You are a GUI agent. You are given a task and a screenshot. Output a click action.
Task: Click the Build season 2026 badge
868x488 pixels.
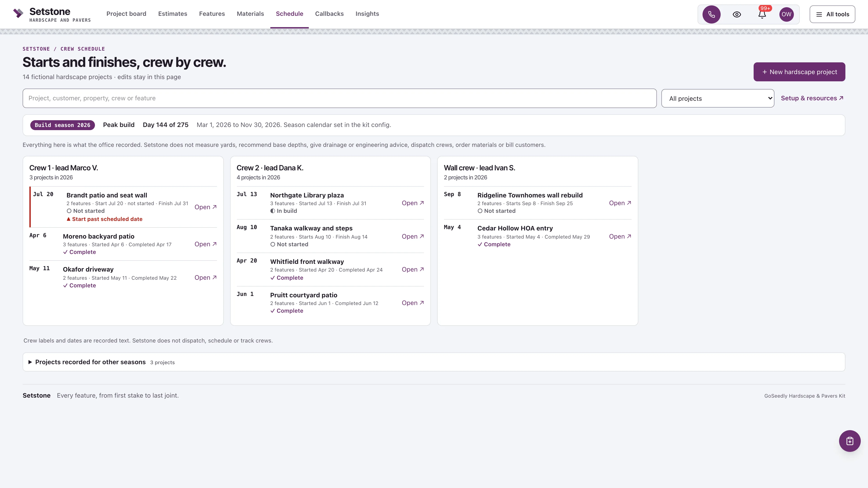click(x=62, y=125)
